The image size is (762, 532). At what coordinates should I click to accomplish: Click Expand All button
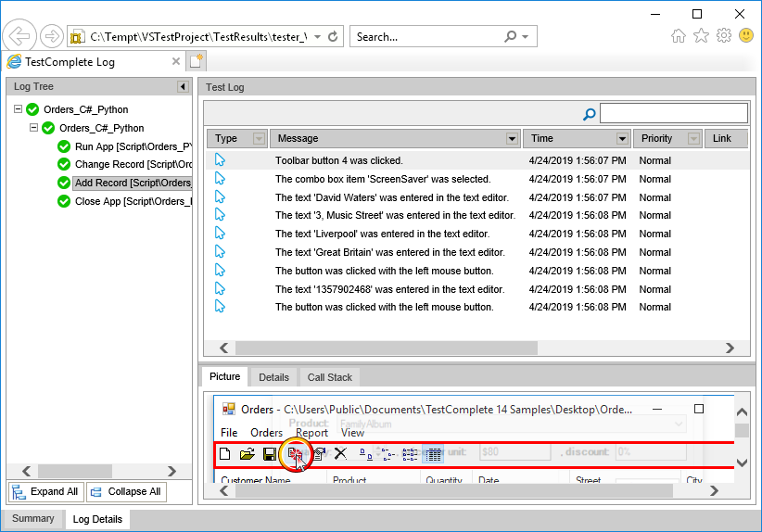[x=46, y=491]
